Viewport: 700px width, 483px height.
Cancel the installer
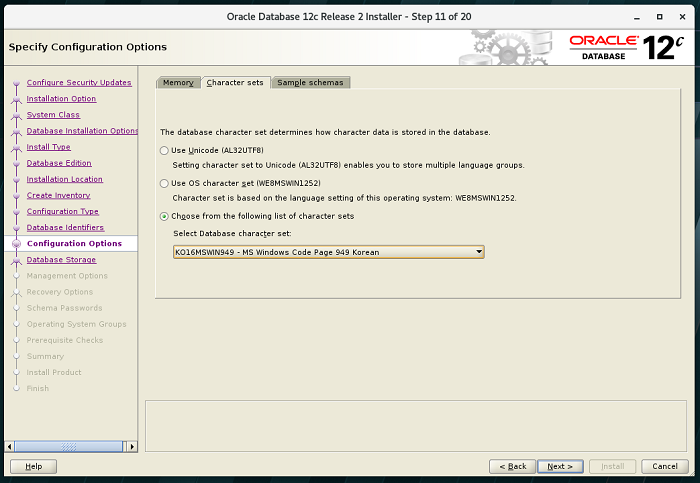[x=665, y=466]
